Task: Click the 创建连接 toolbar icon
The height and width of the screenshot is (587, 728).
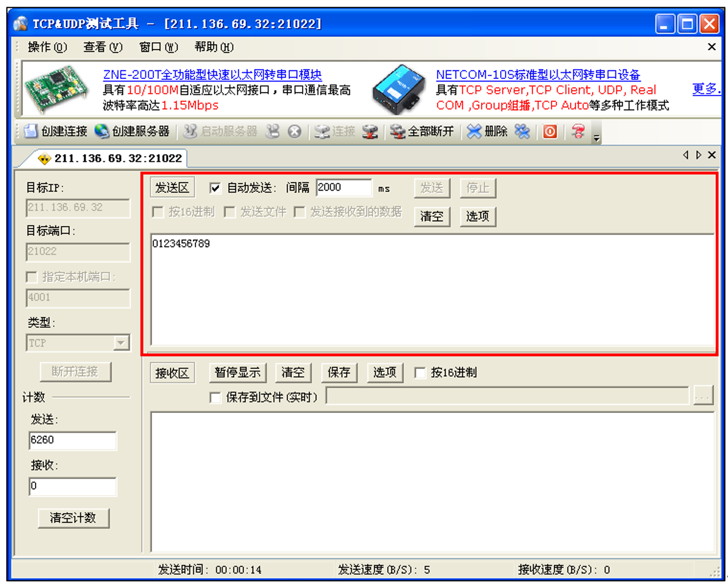Action: [31, 131]
